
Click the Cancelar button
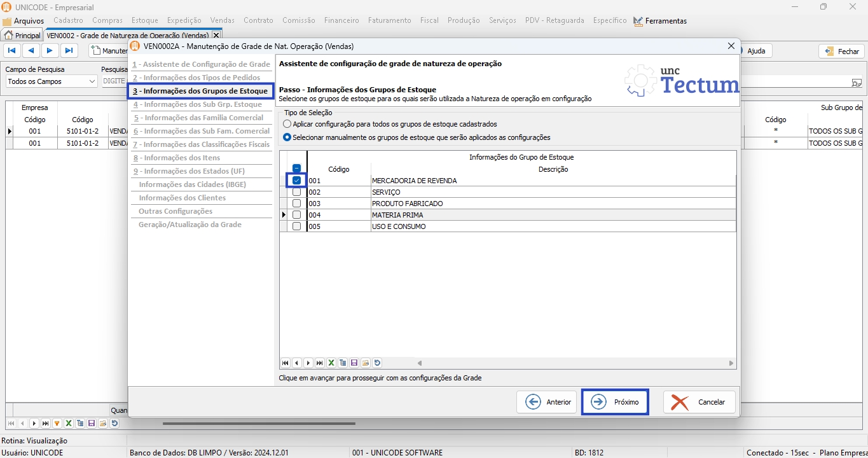tap(699, 402)
